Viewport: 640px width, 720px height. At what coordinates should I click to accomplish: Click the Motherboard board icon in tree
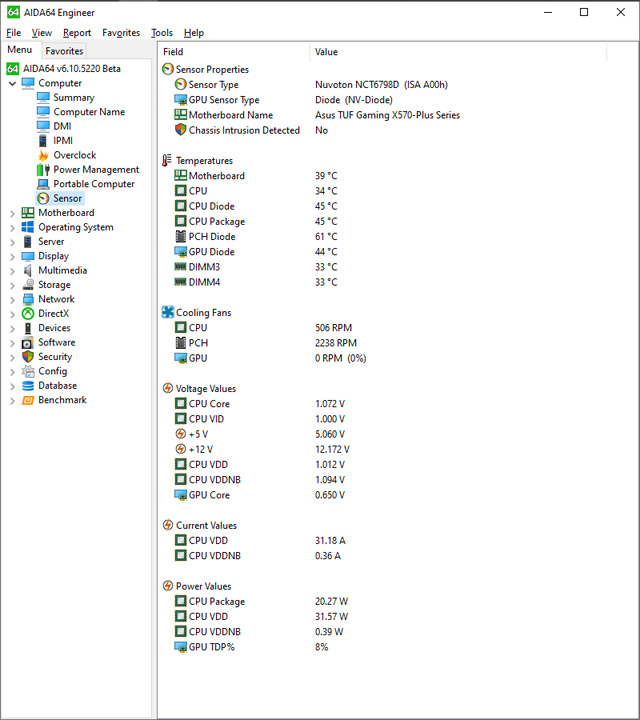coord(28,213)
